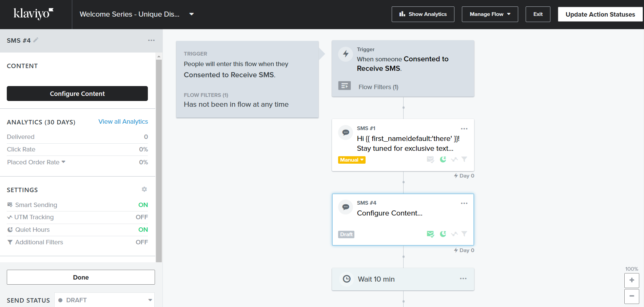
Task: Open SMS #4 card more options
Action: pos(464,203)
